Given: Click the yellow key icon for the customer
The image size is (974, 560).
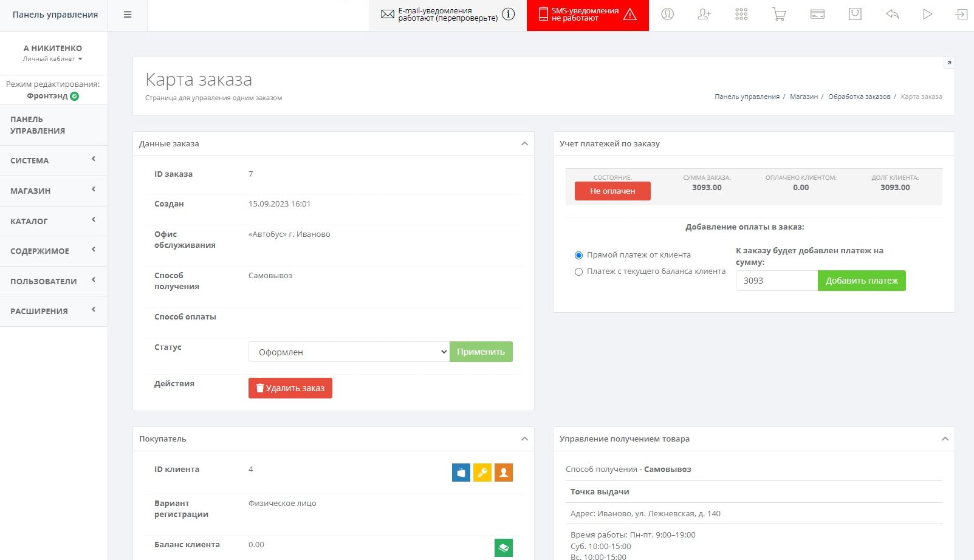Looking at the screenshot, I should [482, 473].
